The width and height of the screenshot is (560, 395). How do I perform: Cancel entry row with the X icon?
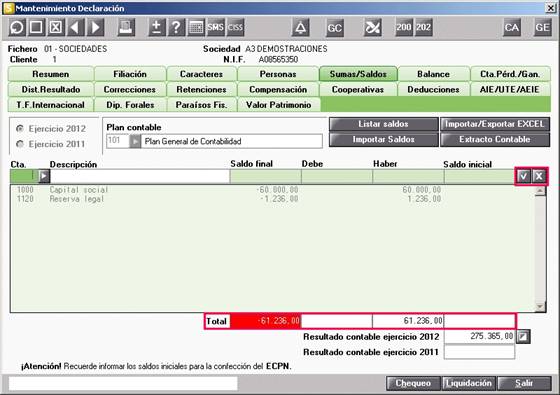click(x=539, y=176)
